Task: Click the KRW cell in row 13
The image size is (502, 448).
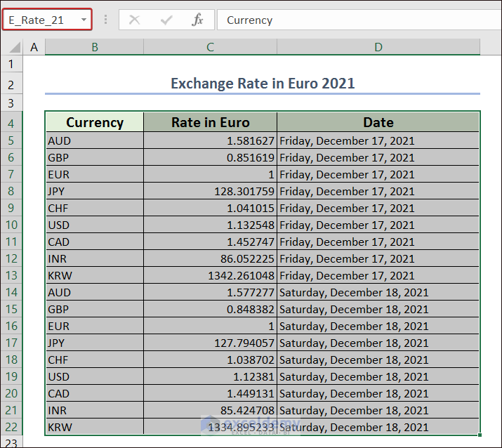Action: tap(94, 275)
